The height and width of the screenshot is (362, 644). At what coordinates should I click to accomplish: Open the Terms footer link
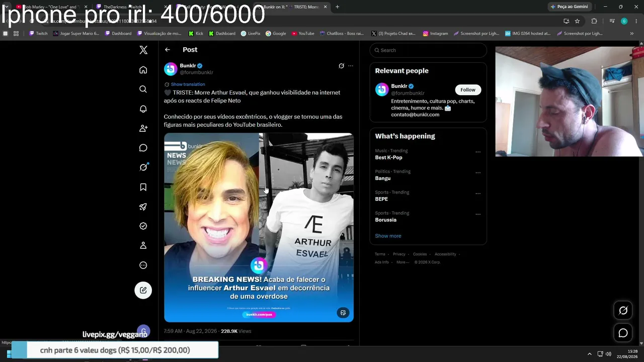tap(380, 254)
